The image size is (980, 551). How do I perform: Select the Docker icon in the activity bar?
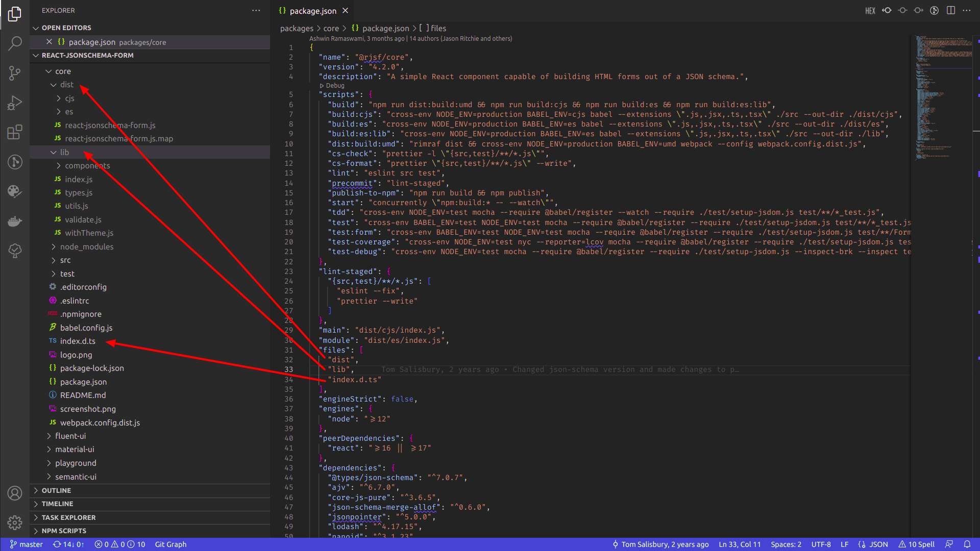point(15,221)
